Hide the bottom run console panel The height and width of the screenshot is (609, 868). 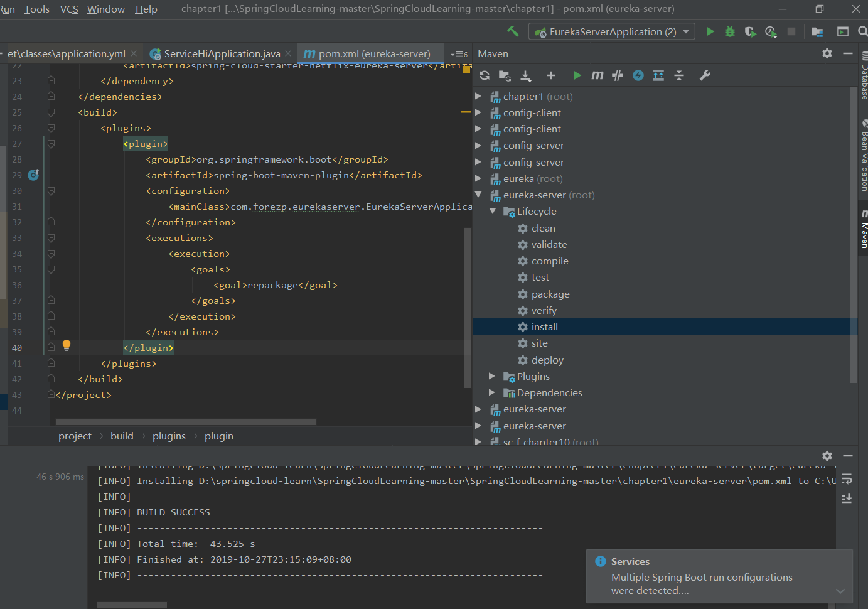coord(848,456)
